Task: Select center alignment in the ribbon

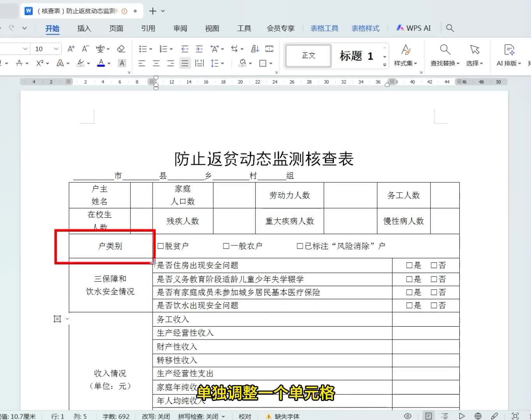Action: point(156,63)
